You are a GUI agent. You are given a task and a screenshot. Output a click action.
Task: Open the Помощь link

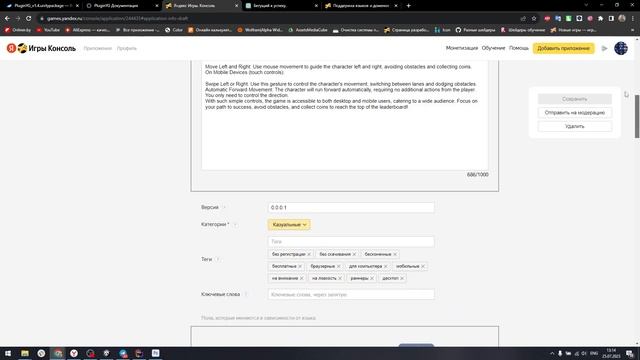[519, 48]
